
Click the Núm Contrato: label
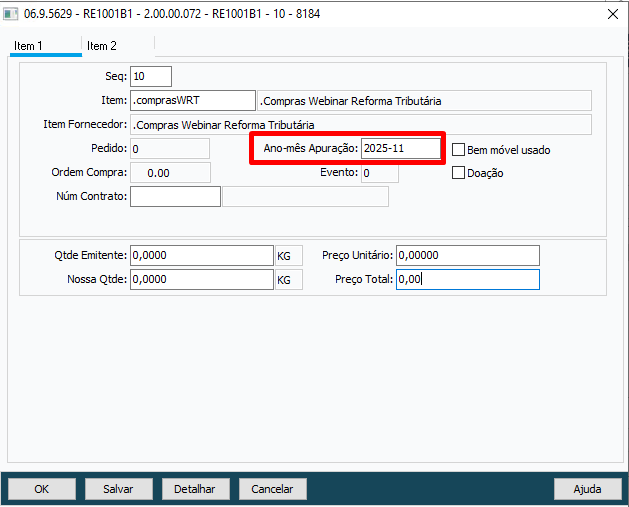coord(91,196)
